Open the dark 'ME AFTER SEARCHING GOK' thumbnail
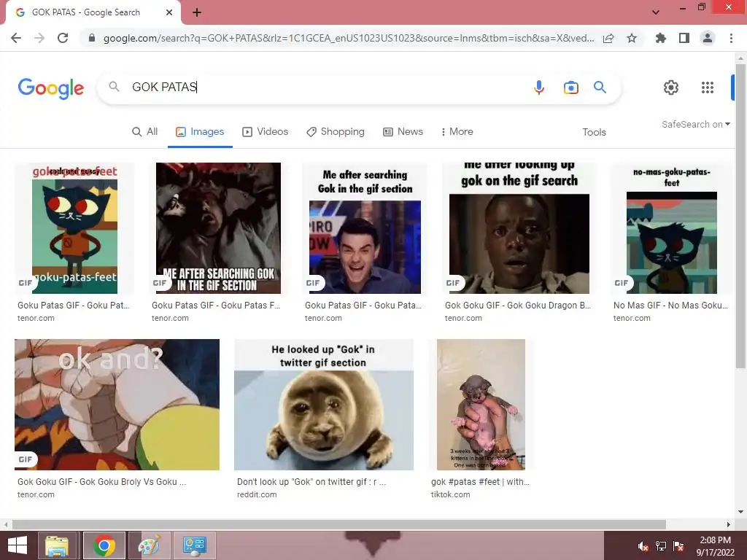 pyautogui.click(x=218, y=228)
